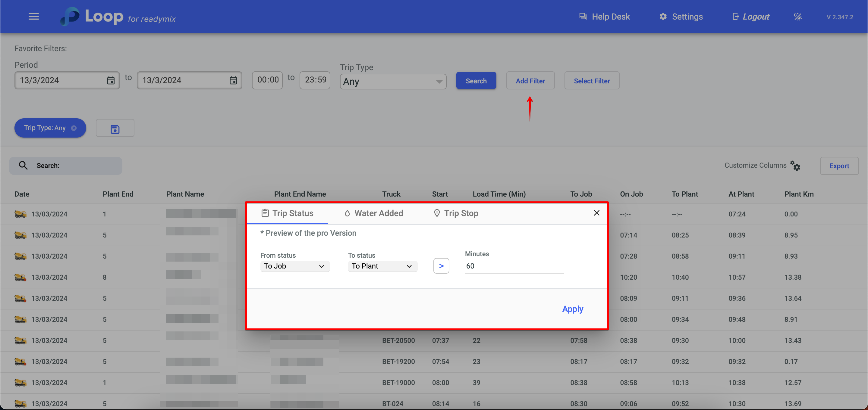Open the Help Desk link

pyautogui.click(x=604, y=17)
